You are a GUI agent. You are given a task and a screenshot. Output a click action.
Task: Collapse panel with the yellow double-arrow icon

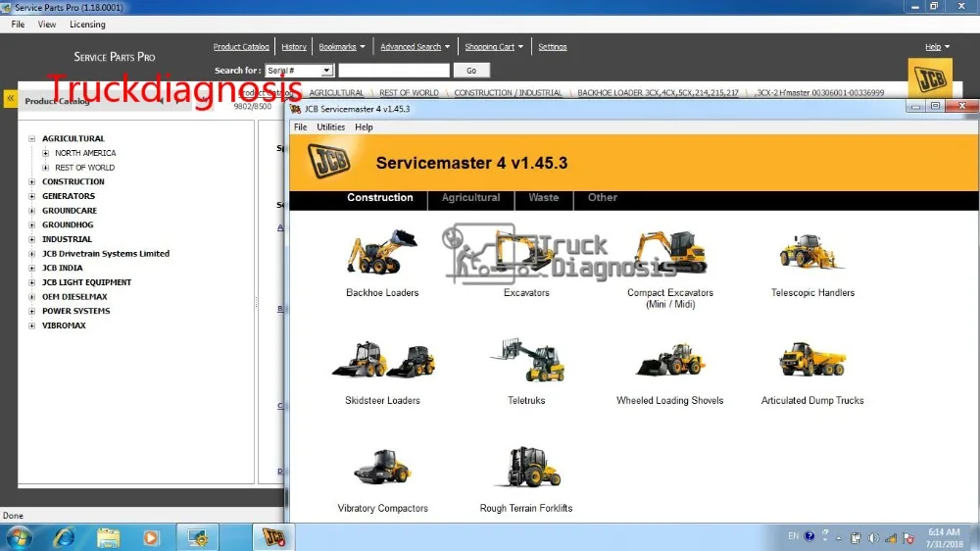[x=11, y=99]
